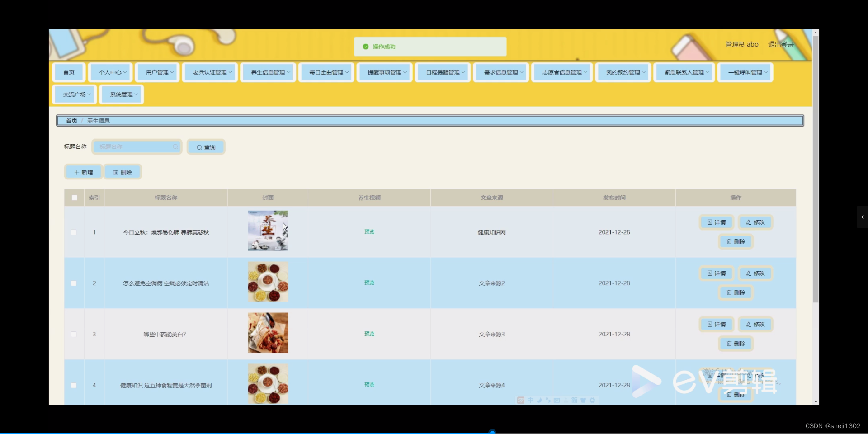The image size is (868, 434).
Task: Click the document icon on row 1's 详情 button
Action: [709, 222]
